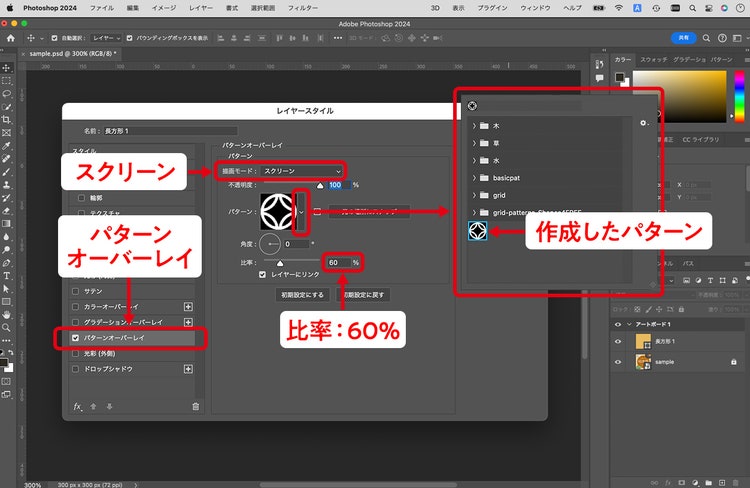This screenshot has height=488, width=750.
Task: Move the effect down with the down arrow icon
Action: [110, 406]
